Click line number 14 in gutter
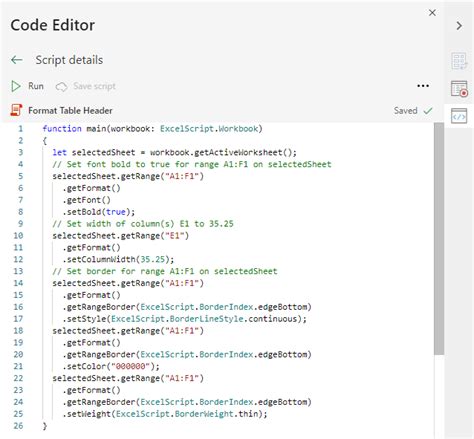This screenshot has height=439, width=474. [x=18, y=283]
